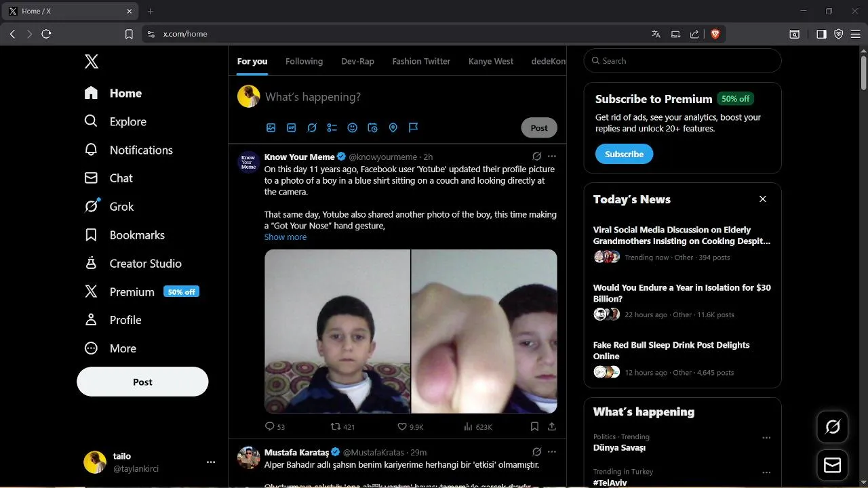Open Premium 50% off sidebar item
This screenshot has height=488, width=868.
coord(142,292)
